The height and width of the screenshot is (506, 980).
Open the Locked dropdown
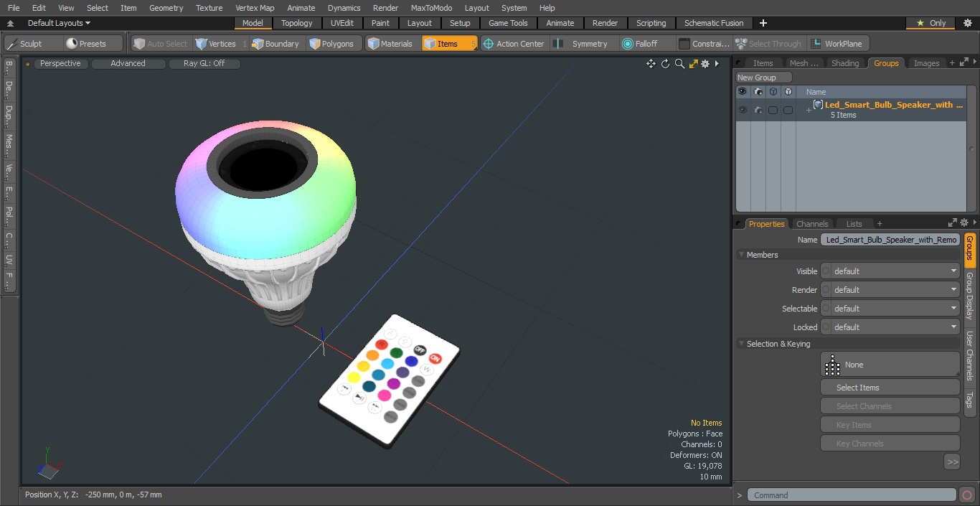[x=890, y=327]
